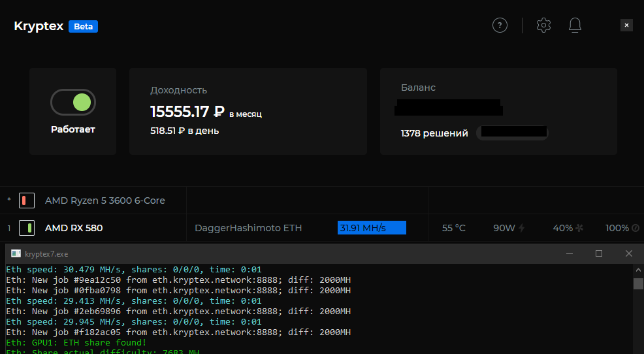Toggle the main mining switch labeled Работает
This screenshot has height=354, width=644.
tap(73, 102)
